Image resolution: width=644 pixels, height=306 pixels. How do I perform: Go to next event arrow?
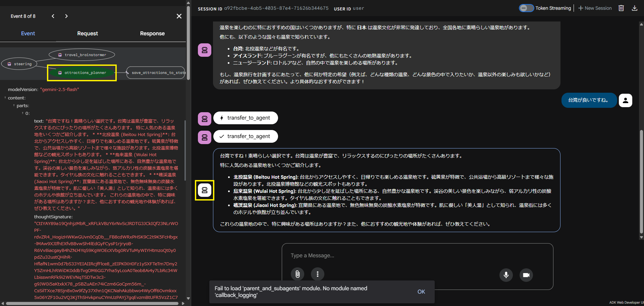click(66, 16)
